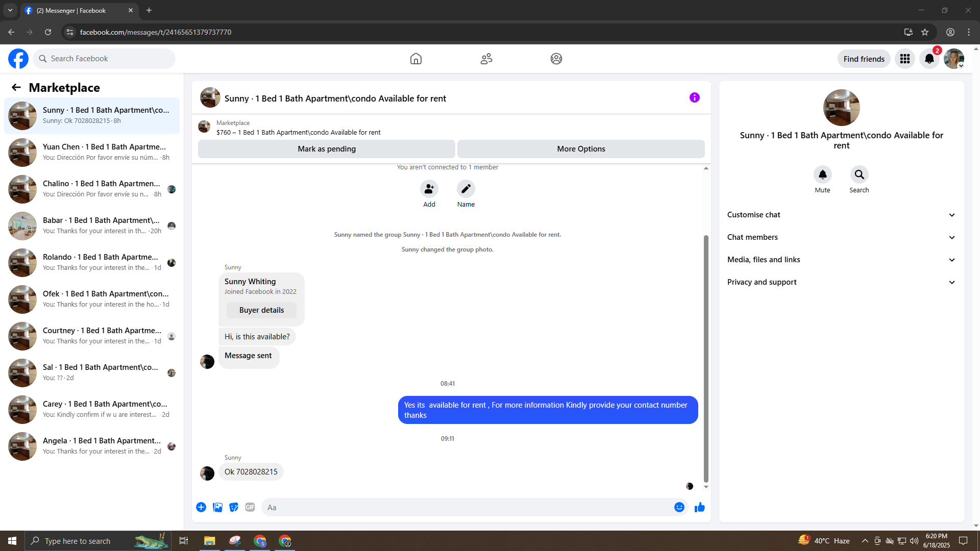Open the Friends icon in top navigation

pyautogui.click(x=486, y=59)
